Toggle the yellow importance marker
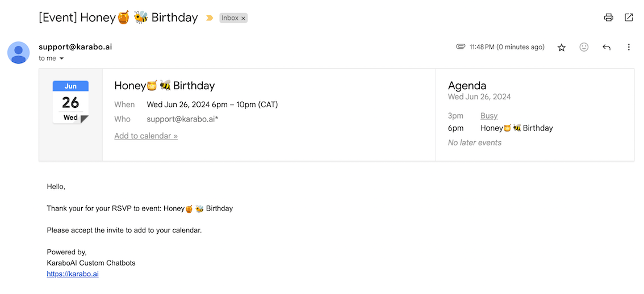The width and height of the screenshot is (644, 294). pyautogui.click(x=210, y=18)
